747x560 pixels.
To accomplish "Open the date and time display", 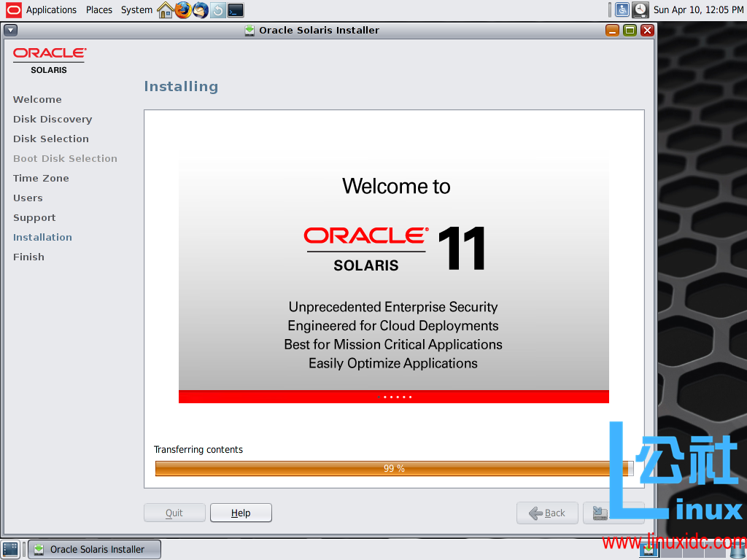I will coord(698,9).
